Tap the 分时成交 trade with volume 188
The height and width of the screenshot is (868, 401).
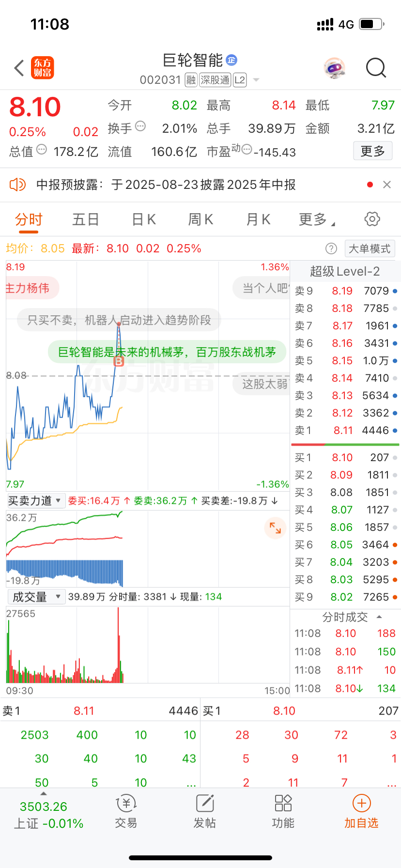tap(345, 633)
